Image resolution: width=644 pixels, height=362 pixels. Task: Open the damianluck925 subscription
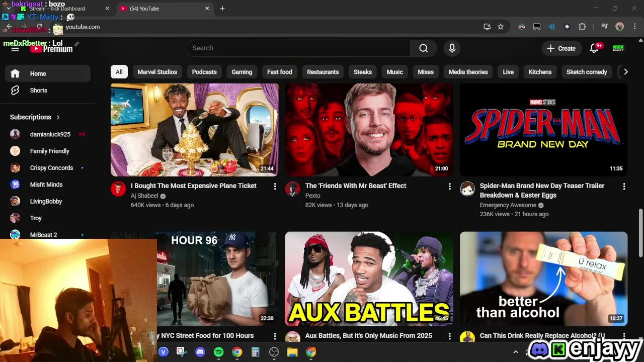click(48, 134)
